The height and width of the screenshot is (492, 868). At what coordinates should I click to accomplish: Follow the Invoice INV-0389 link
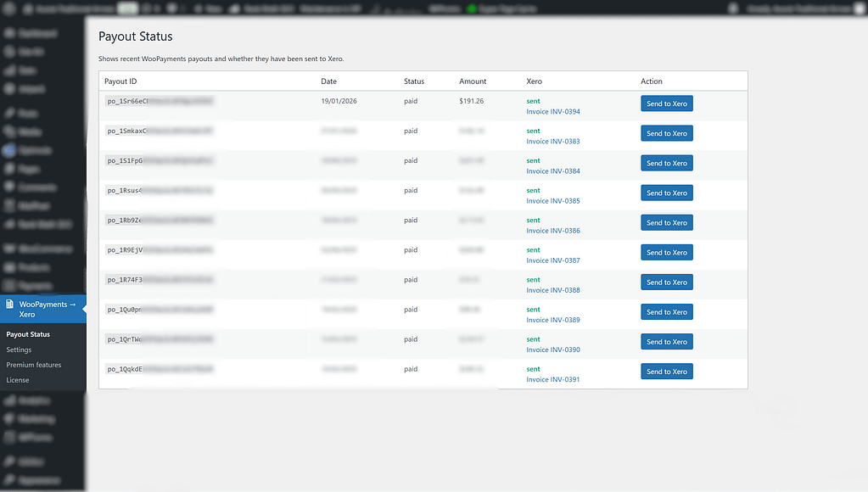click(553, 320)
